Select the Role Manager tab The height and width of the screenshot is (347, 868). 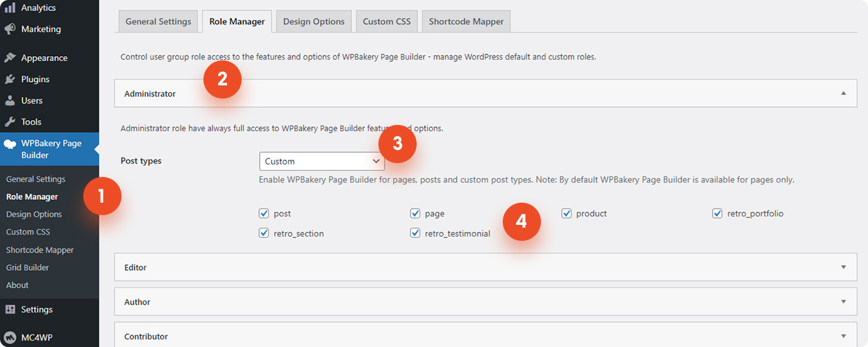237,22
